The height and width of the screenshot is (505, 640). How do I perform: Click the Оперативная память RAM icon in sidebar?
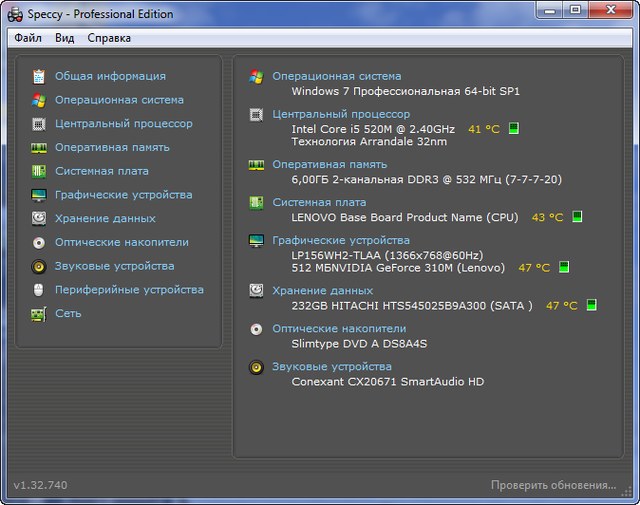pos(39,148)
